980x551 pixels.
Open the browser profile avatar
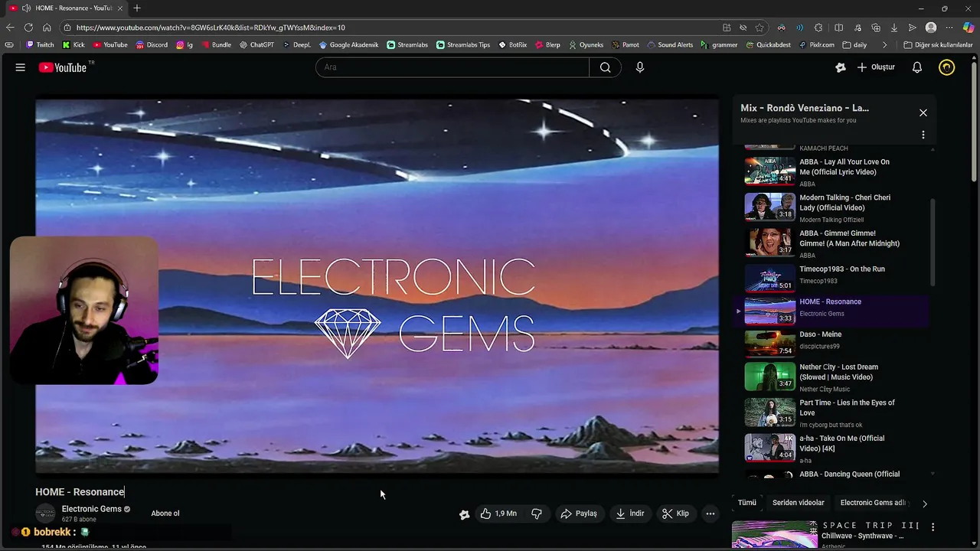931,28
